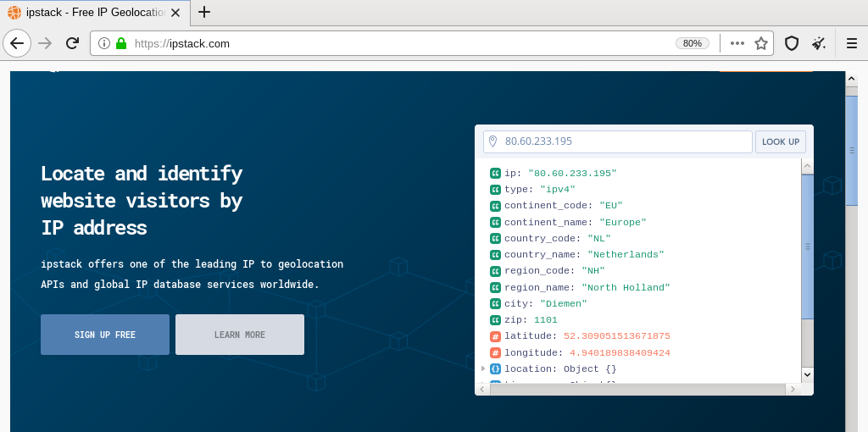Select the ipstack browser tab

pyautogui.click(x=93, y=12)
